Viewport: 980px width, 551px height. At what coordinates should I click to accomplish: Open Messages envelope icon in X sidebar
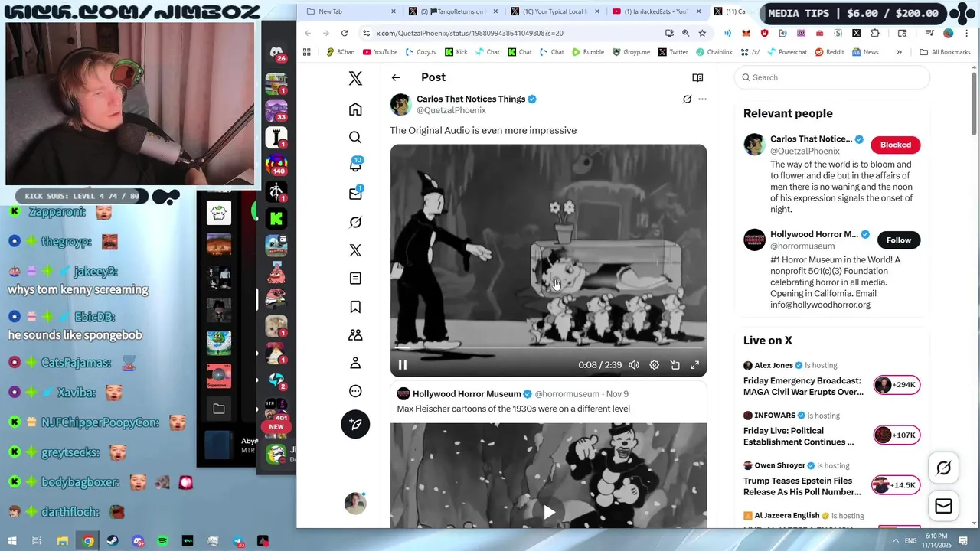point(355,194)
